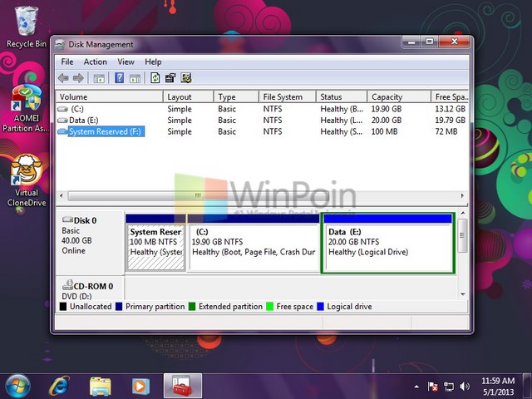The height and width of the screenshot is (399, 532).
Task: Click the 13.12 GB free space cell
Action: (450, 109)
